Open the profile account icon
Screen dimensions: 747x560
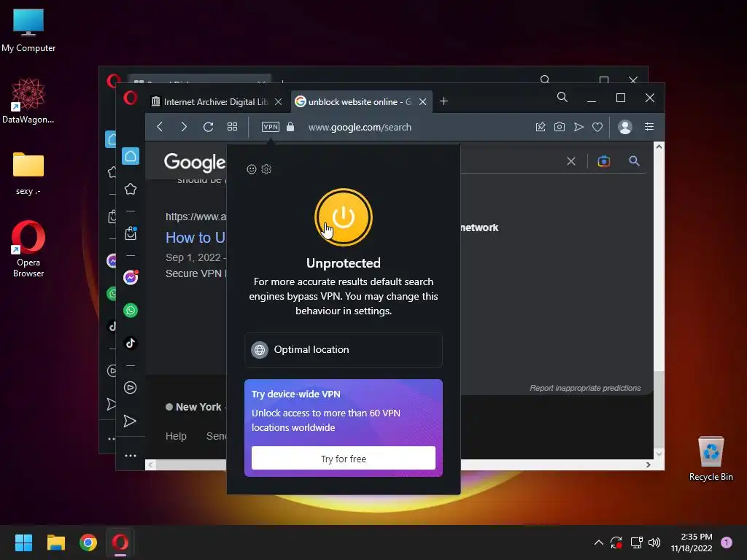pyautogui.click(x=625, y=127)
